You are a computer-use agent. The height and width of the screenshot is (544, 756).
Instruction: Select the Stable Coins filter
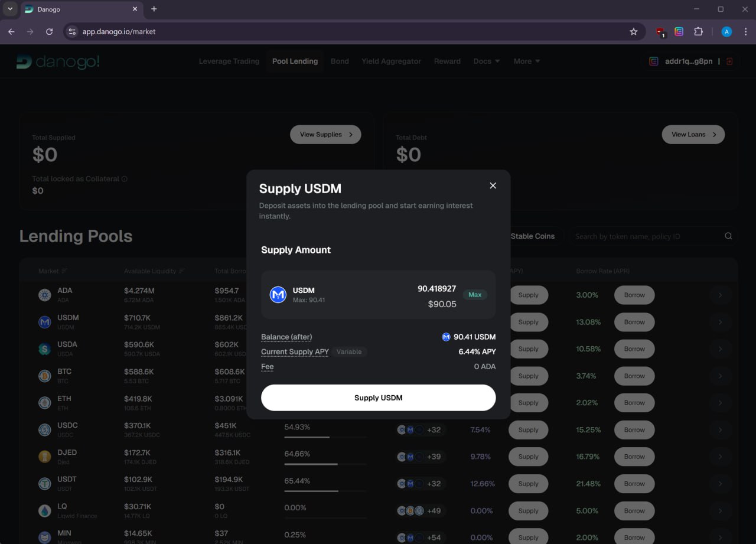[533, 236]
